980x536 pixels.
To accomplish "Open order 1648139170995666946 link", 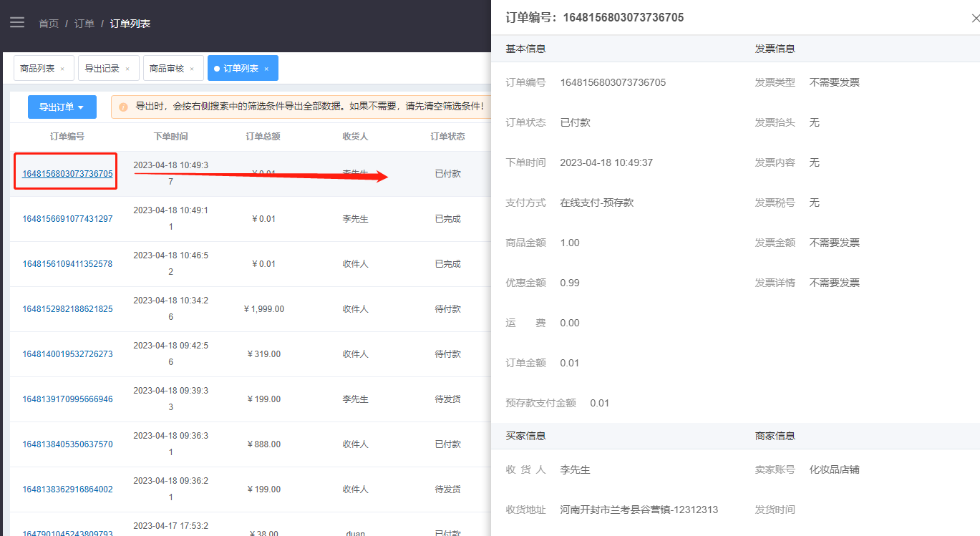I will [x=67, y=399].
